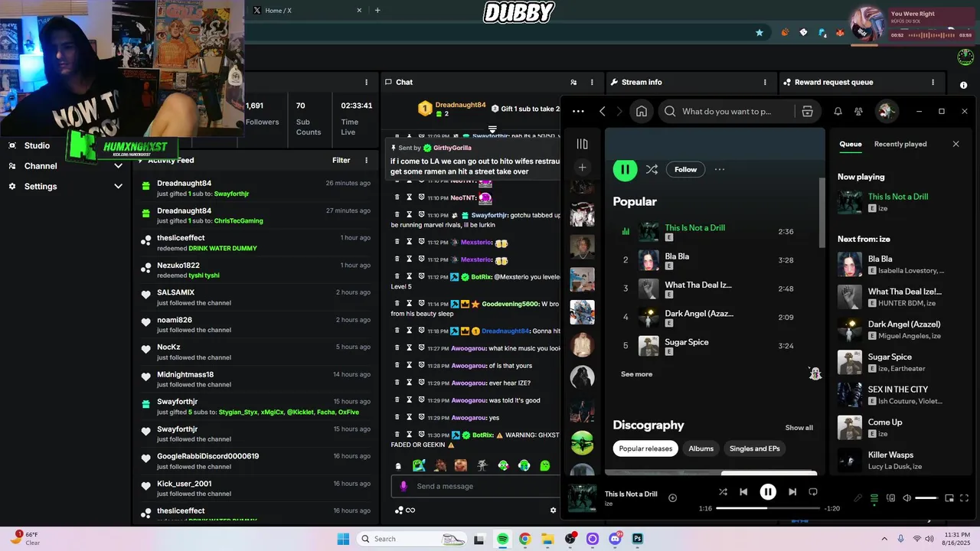The height and width of the screenshot is (551, 980).
Task: Select Singles and EPs filter chip
Action: click(x=754, y=448)
